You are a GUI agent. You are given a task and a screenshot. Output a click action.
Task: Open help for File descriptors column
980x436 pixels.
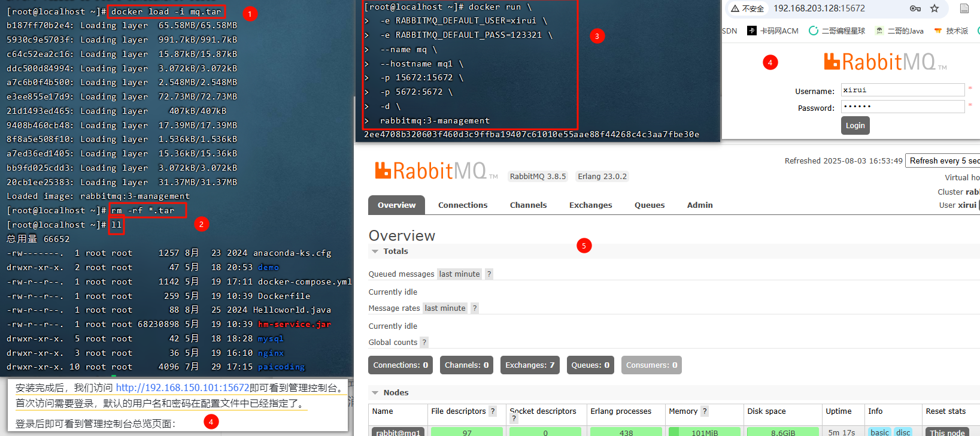[x=493, y=411]
